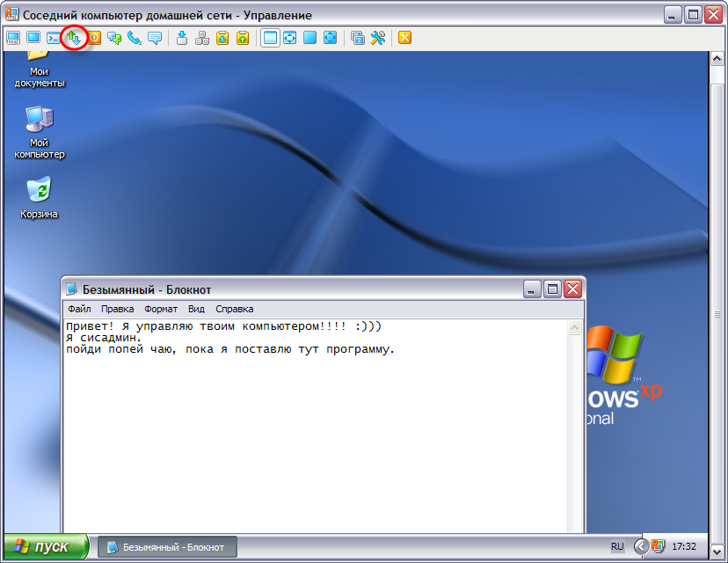This screenshot has height=563, width=728.
Task: Expand hidden tray icons arrow
Action: click(641, 547)
